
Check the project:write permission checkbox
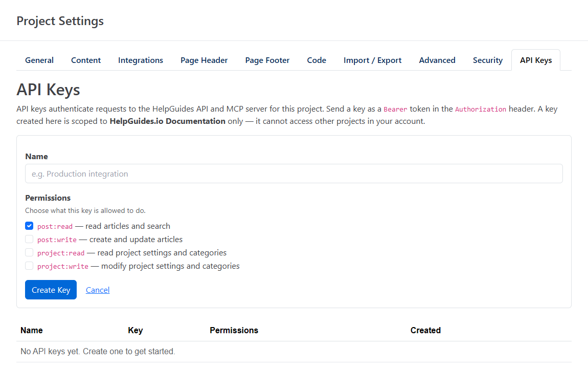(29, 266)
